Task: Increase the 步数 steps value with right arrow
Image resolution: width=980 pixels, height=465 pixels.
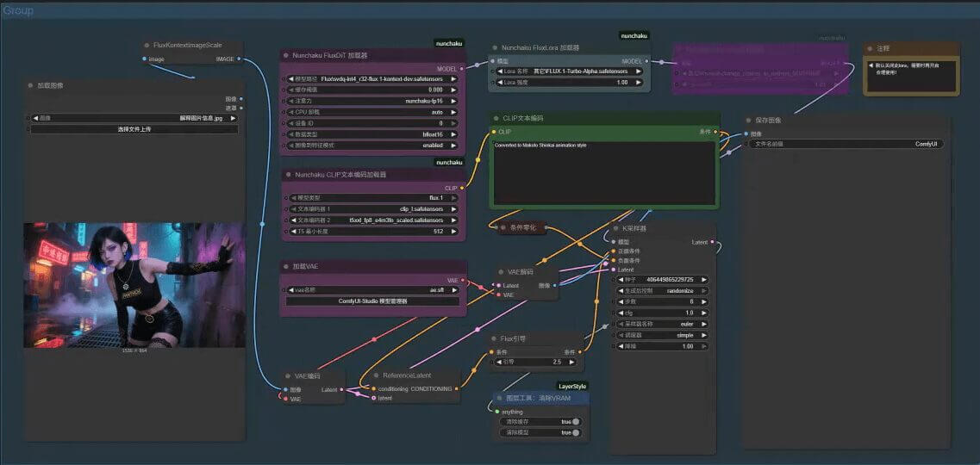Action: (x=703, y=302)
